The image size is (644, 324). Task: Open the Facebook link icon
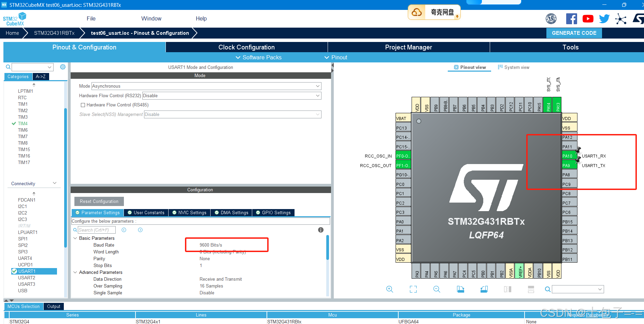coord(571,19)
